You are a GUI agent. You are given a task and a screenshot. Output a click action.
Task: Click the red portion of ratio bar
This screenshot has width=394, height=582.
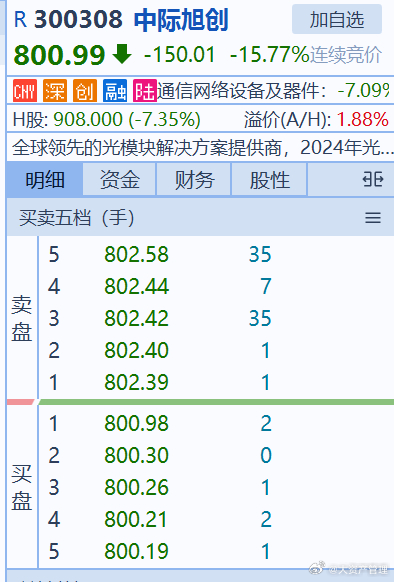pyautogui.click(x=20, y=402)
